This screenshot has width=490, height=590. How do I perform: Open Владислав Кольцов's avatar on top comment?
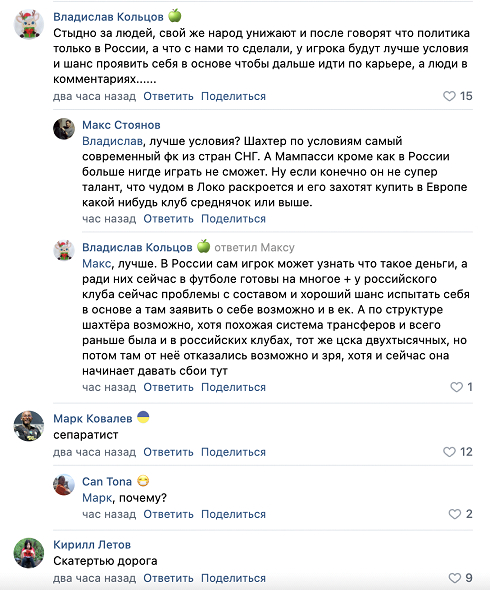point(29,24)
